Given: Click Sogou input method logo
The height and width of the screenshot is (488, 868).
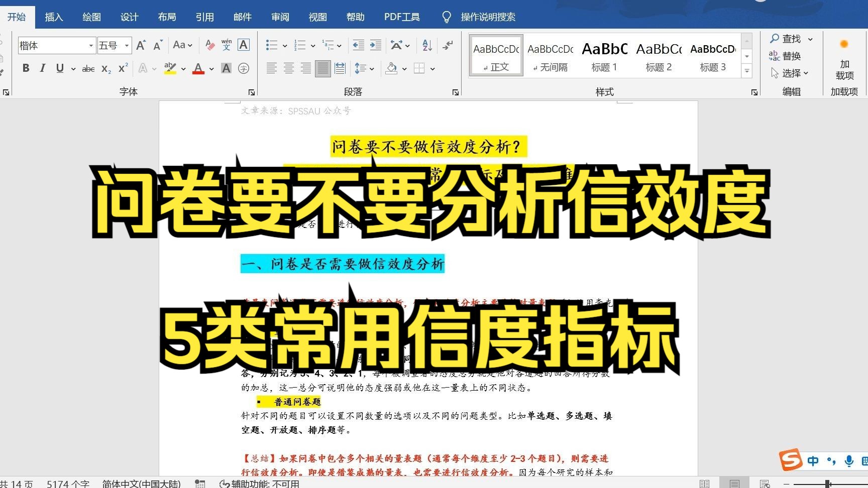Looking at the screenshot, I should coord(791,460).
